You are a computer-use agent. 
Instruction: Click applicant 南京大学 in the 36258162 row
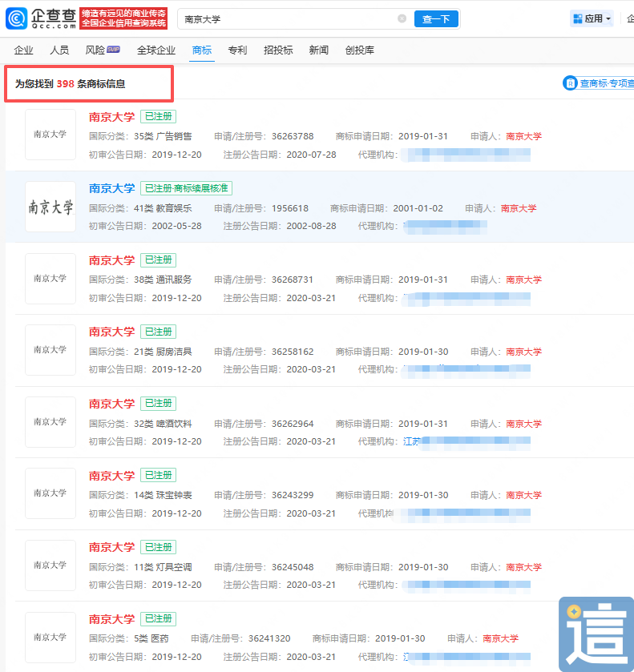[523, 352]
